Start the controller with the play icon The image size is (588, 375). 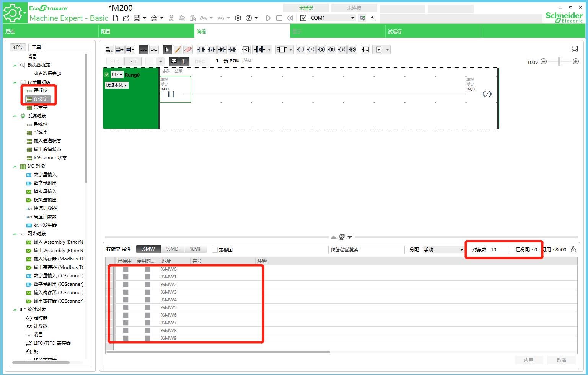coord(268,18)
